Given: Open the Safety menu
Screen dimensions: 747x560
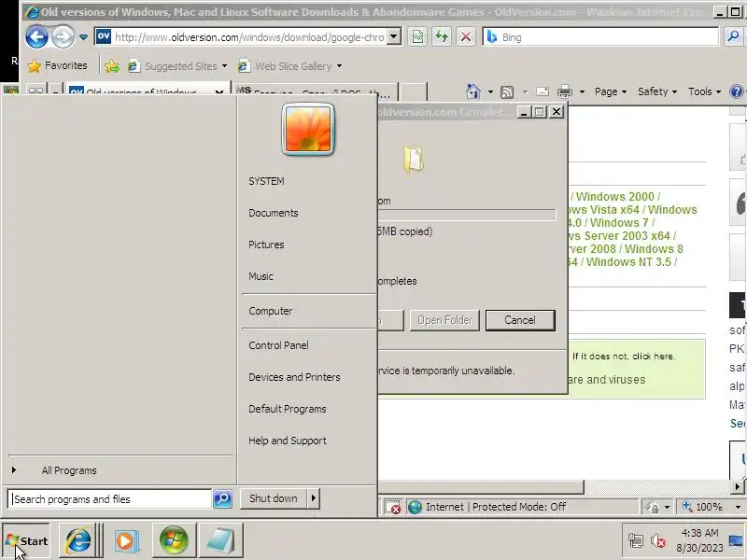Looking at the screenshot, I should tap(657, 91).
